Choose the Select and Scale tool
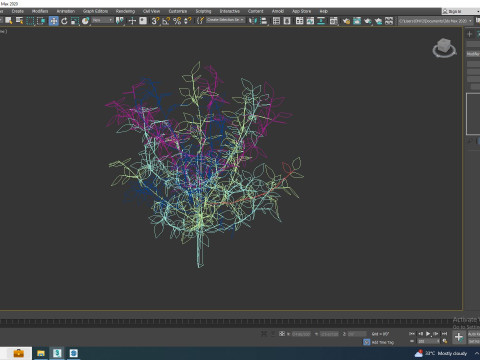 point(75,21)
